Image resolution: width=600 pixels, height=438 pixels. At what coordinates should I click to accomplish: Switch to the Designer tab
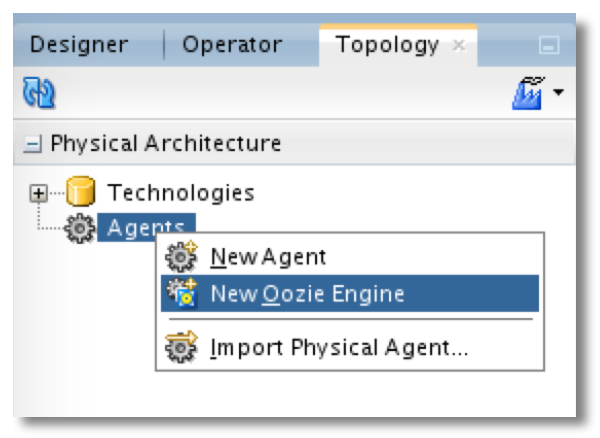pos(79,45)
